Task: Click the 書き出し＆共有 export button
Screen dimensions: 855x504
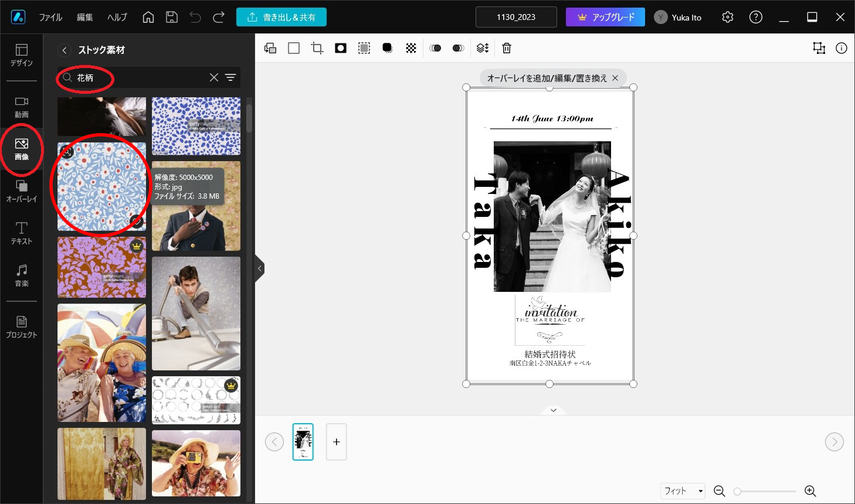Action: pos(281,17)
